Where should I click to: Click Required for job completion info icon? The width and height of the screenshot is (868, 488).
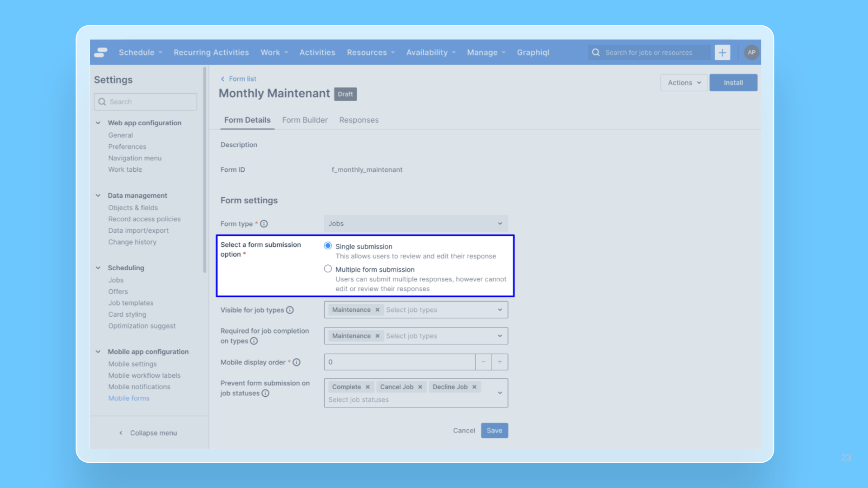(x=254, y=341)
